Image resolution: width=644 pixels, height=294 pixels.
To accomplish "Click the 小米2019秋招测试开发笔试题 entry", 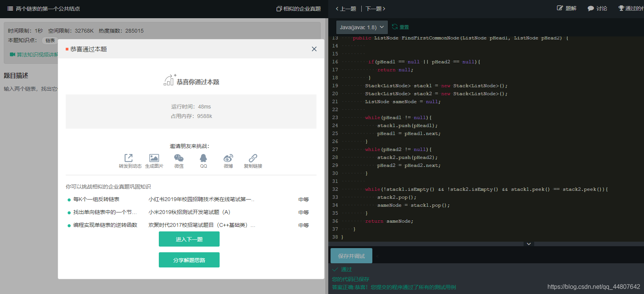I will point(189,212).
